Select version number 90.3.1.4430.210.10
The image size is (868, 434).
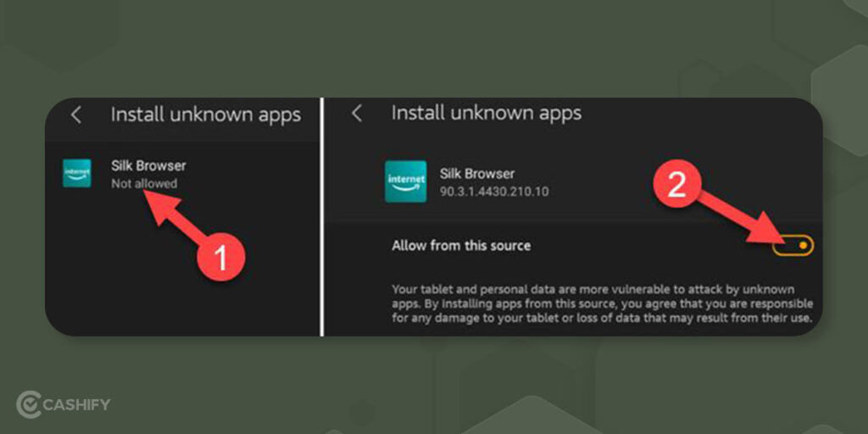click(x=494, y=192)
